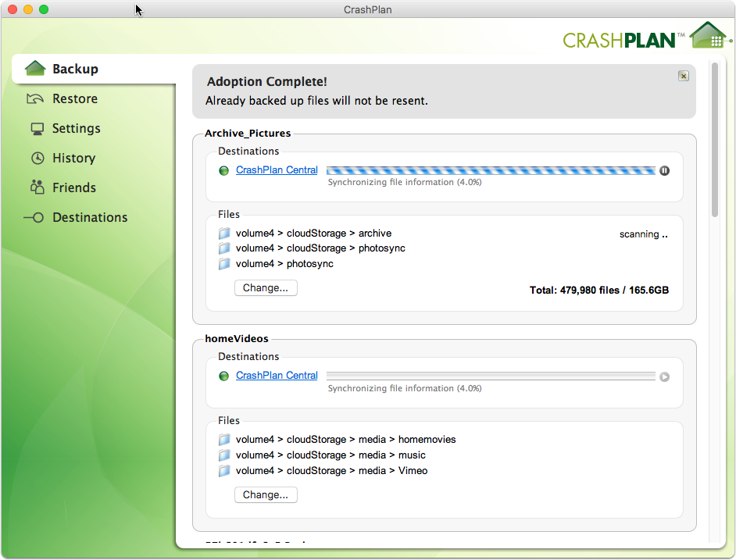This screenshot has height=560, width=736.
Task: Click homeVideos 'Synchronizing file information' status
Action: click(x=405, y=388)
